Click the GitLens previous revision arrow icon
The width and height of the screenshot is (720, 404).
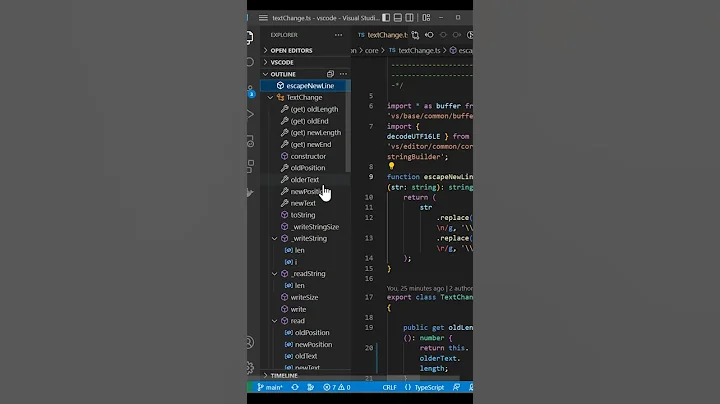pos(429,35)
